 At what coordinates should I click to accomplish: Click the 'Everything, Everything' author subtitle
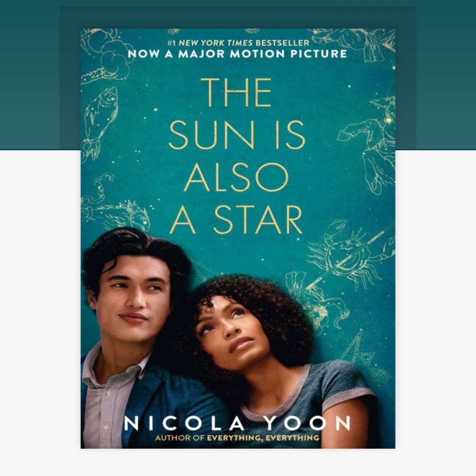coord(237,438)
